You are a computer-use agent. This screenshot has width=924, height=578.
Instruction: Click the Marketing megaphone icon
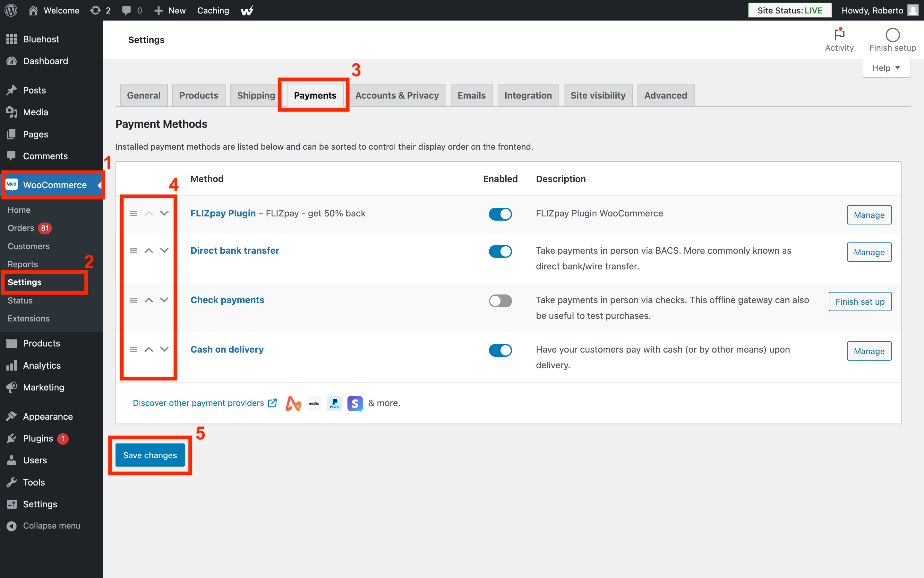click(x=12, y=387)
